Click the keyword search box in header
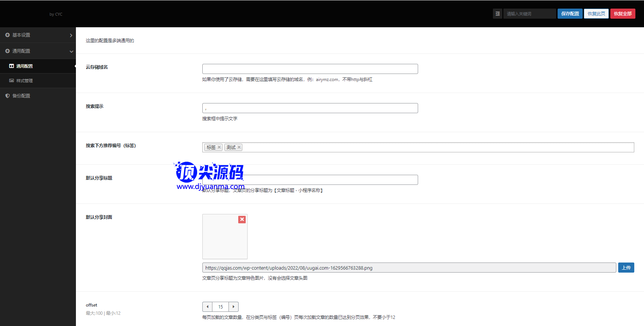This screenshot has height=326, width=644. (529, 14)
